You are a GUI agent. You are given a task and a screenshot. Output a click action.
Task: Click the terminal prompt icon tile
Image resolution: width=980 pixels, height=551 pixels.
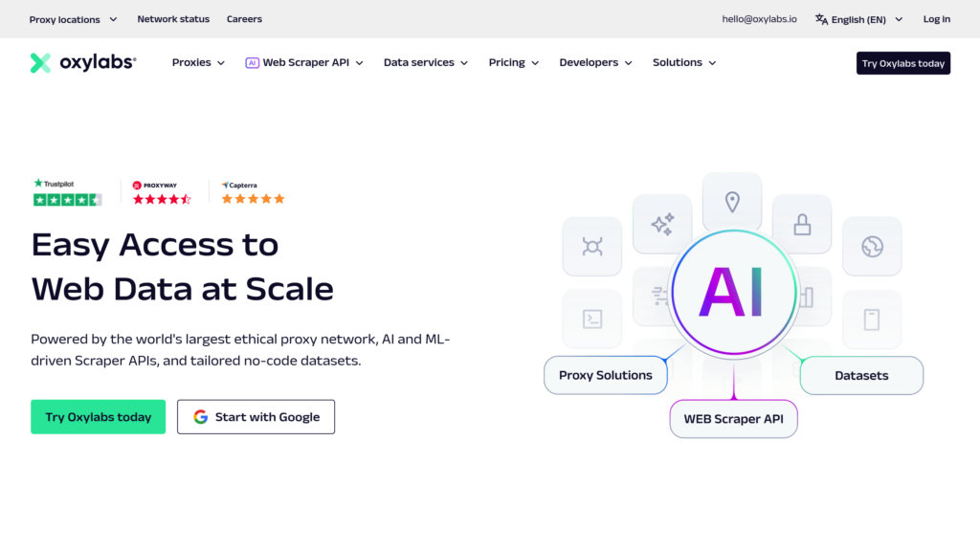point(592,320)
